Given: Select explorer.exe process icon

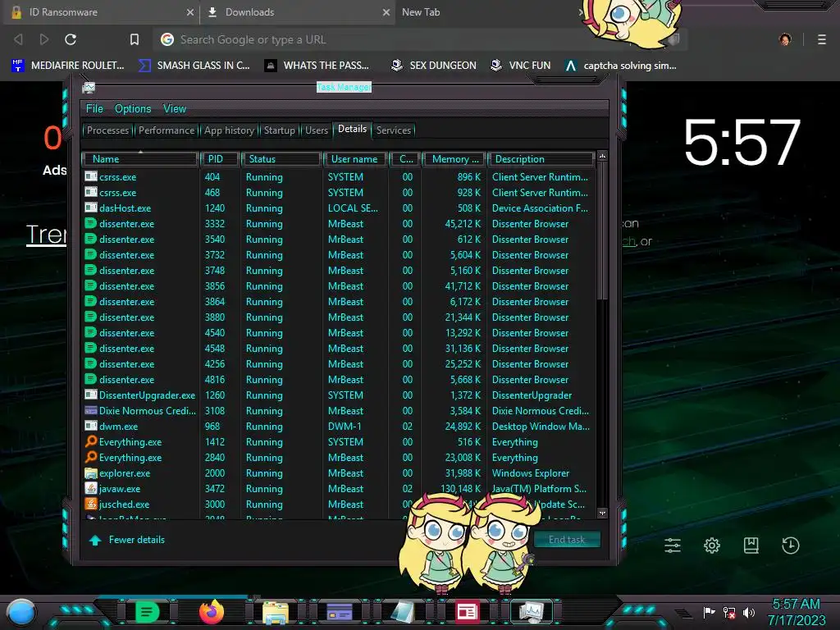Looking at the screenshot, I should pos(90,473).
